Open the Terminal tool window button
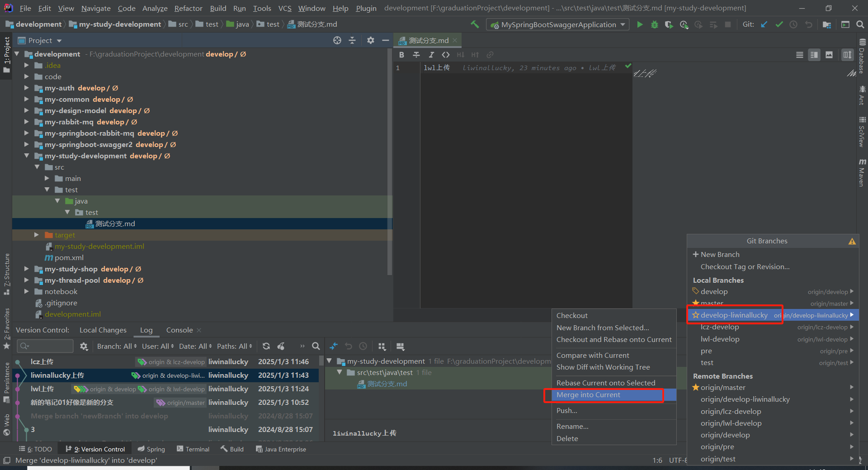This screenshot has width=868, height=470. 193,449
